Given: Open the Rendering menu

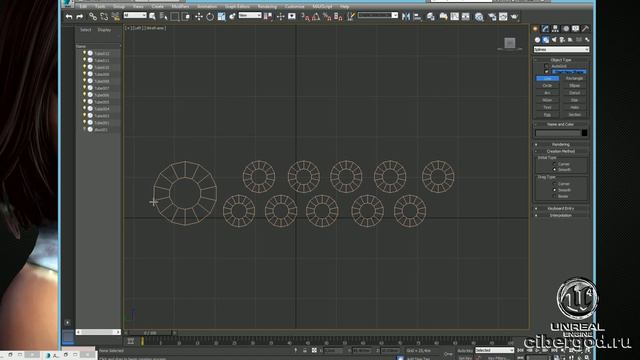Looking at the screenshot, I should tap(267, 7).
